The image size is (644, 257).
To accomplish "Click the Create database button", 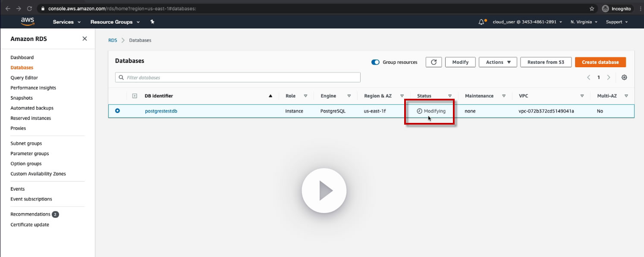I will 600,62.
